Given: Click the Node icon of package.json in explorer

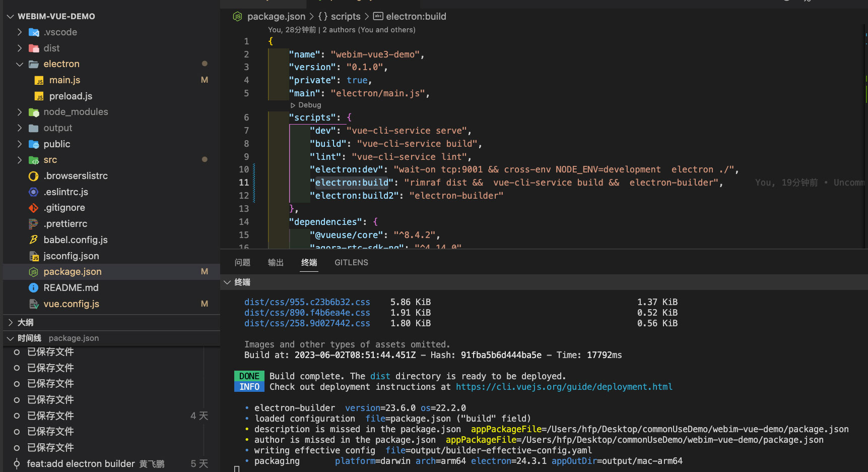Looking at the screenshot, I should point(34,272).
